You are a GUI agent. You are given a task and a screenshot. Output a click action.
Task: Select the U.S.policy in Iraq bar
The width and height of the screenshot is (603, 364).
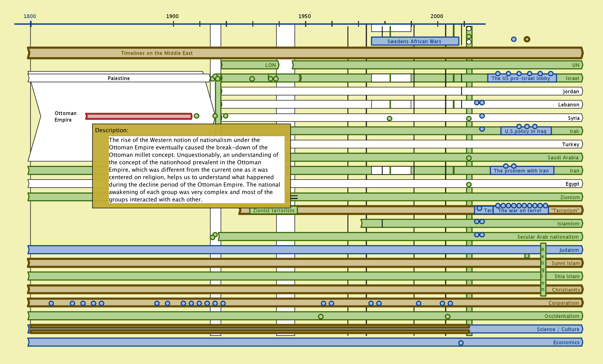tap(526, 131)
